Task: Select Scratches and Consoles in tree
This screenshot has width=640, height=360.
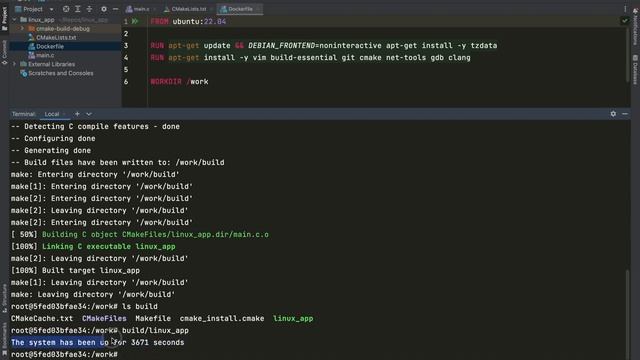Action: [60, 73]
